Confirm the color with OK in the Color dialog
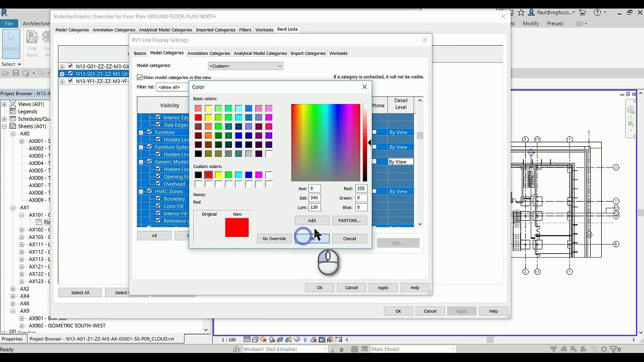 click(311, 239)
